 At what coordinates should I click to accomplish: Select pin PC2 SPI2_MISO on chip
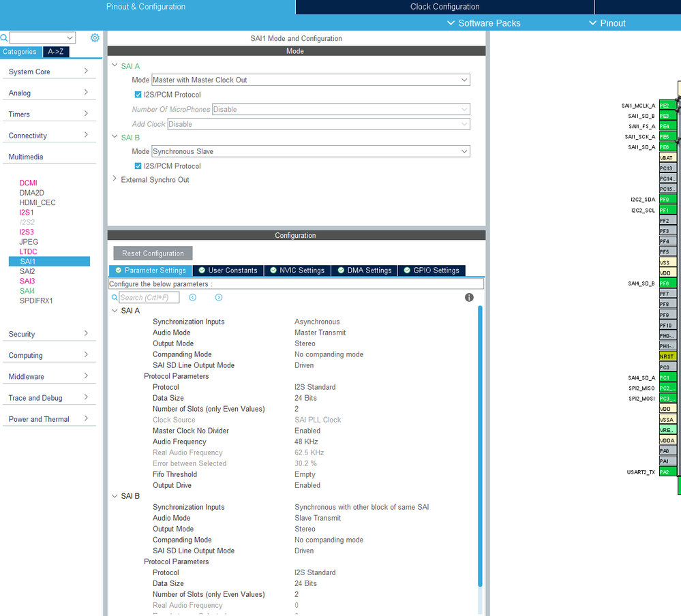(667, 388)
